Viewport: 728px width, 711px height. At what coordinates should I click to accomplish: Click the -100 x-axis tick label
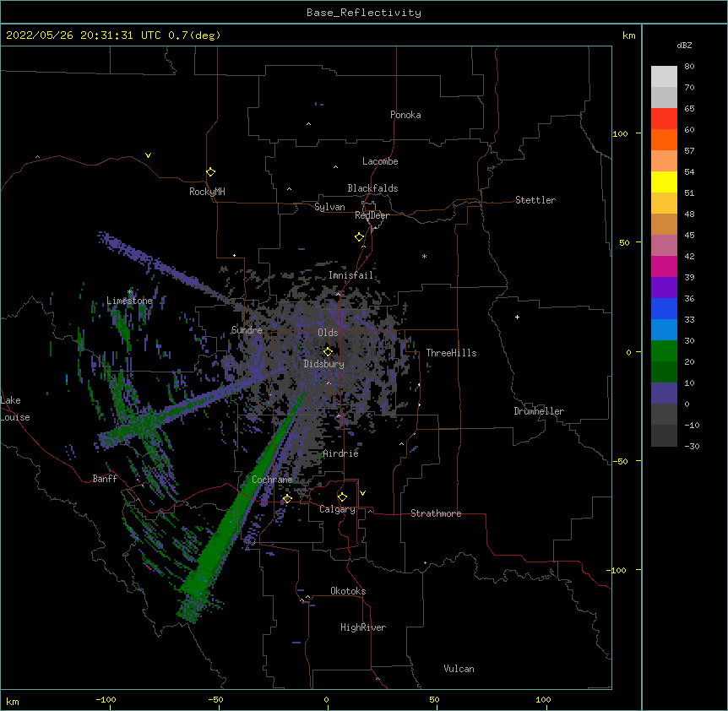pos(106,699)
